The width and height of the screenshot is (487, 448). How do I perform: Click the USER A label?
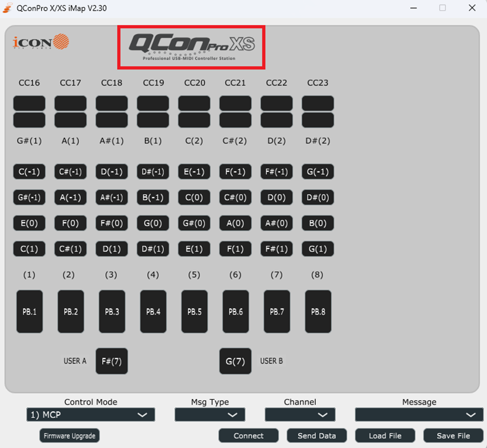point(75,361)
